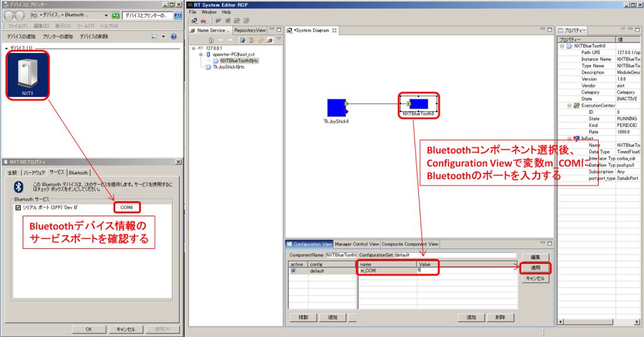Click the m_COM name cell
Viewport: 644px width, 337px height.
(x=387, y=270)
